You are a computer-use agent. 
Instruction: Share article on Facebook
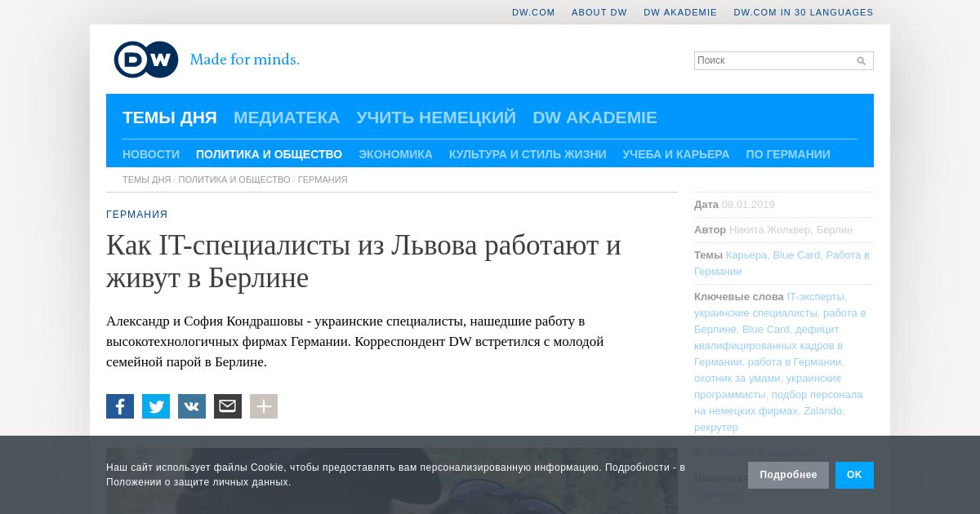click(x=120, y=406)
